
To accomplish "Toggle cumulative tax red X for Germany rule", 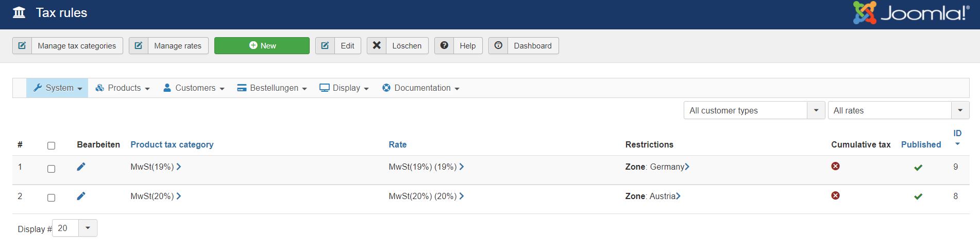I will point(835,166).
